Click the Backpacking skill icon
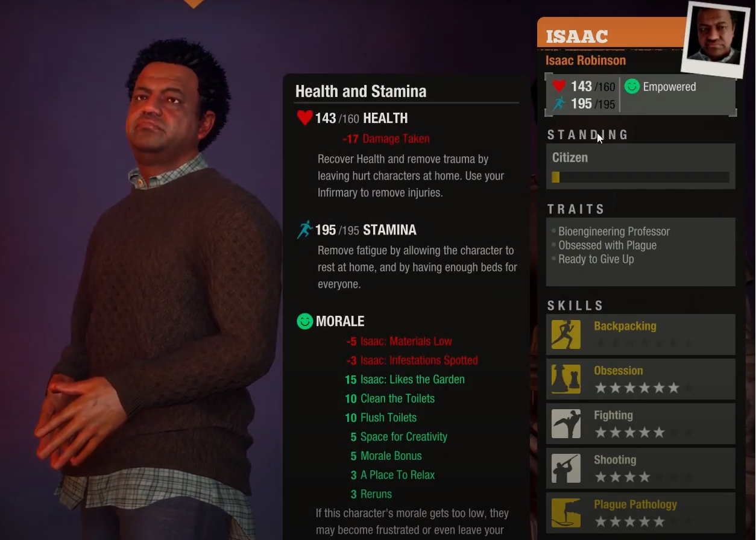This screenshot has width=756, height=540. pyautogui.click(x=566, y=334)
